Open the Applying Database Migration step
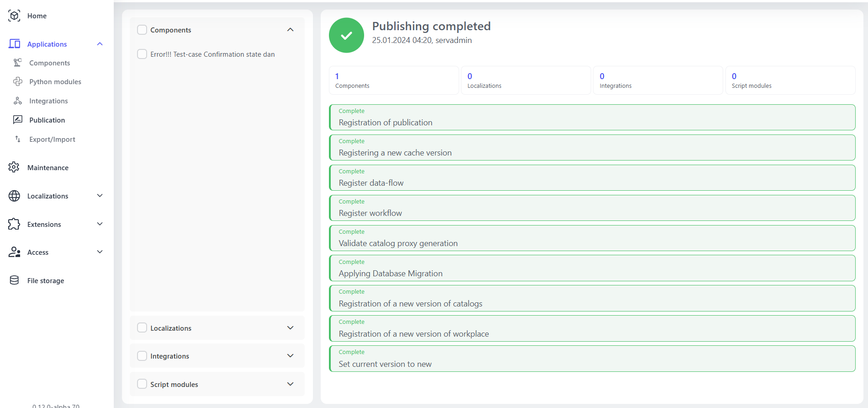The image size is (868, 408). tap(592, 268)
